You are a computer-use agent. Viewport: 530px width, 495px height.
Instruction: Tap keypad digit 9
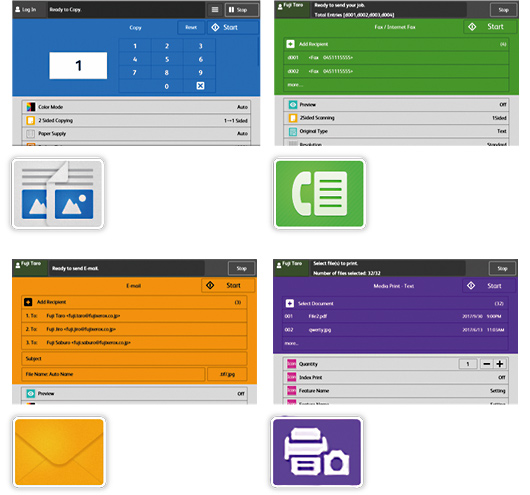point(200,73)
